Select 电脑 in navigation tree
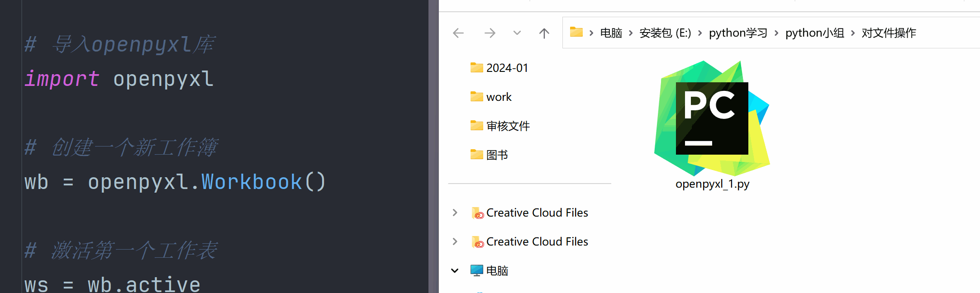980x293 pixels. (x=497, y=270)
